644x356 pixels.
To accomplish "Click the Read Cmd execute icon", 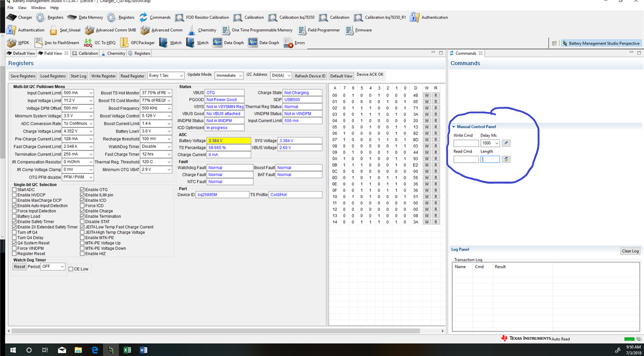I will coord(506,159).
